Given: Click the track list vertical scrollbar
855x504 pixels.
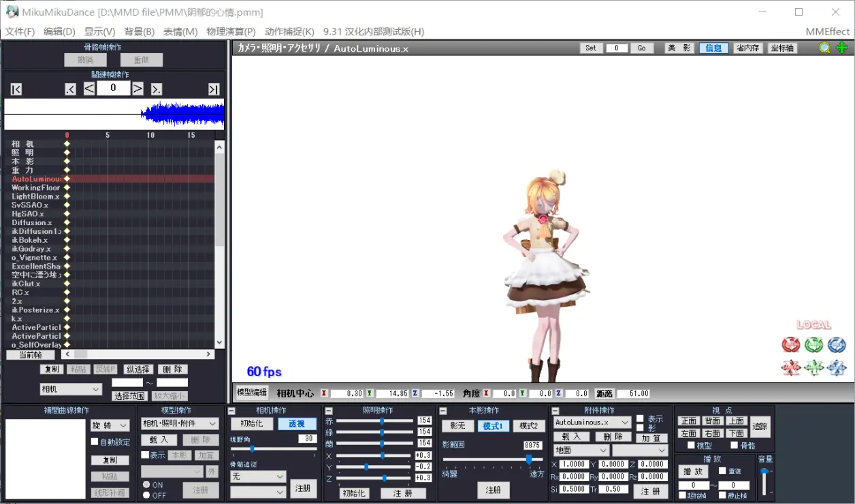Looking at the screenshot, I should (219, 244).
